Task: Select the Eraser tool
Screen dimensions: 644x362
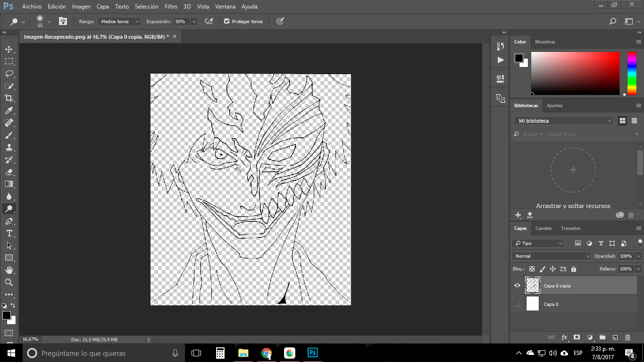Action: [x=9, y=172]
